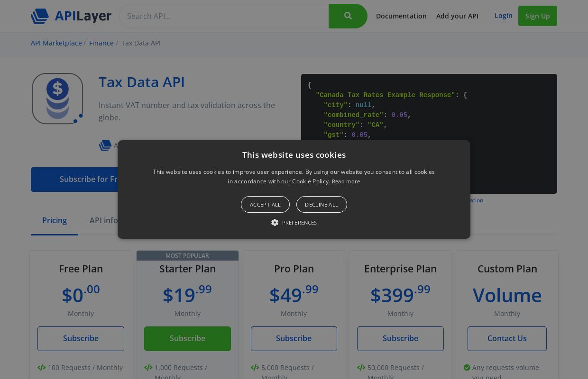Screen dimensions: 588x379
Task: Subscribe to the Free Plan
Action: click(81, 339)
